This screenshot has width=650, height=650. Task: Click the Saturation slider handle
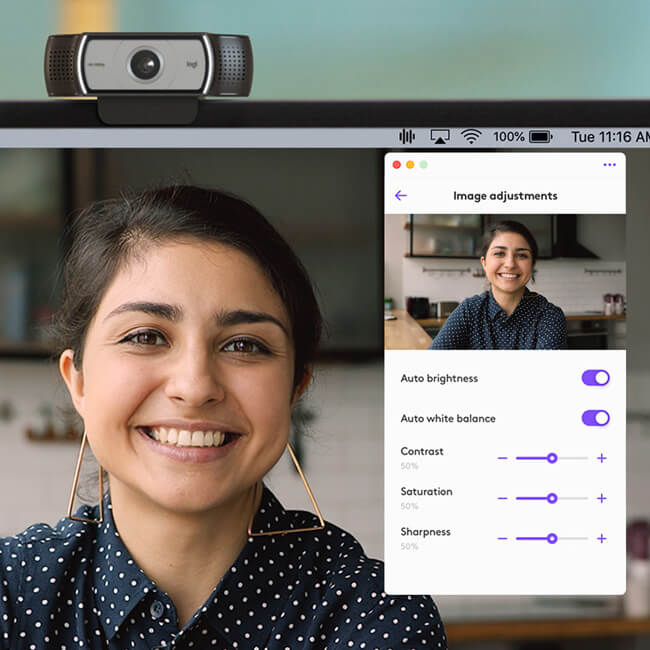point(551,498)
